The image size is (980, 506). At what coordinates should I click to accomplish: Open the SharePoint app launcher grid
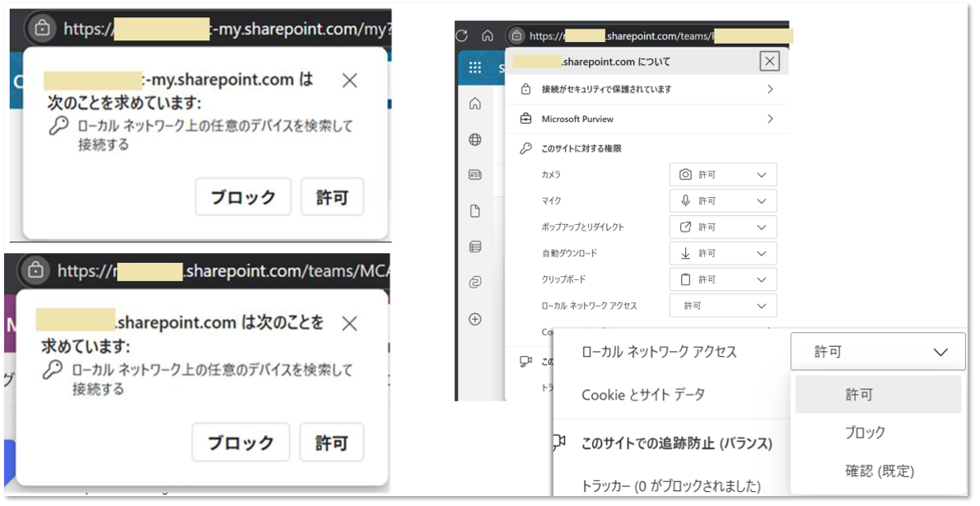point(475,68)
